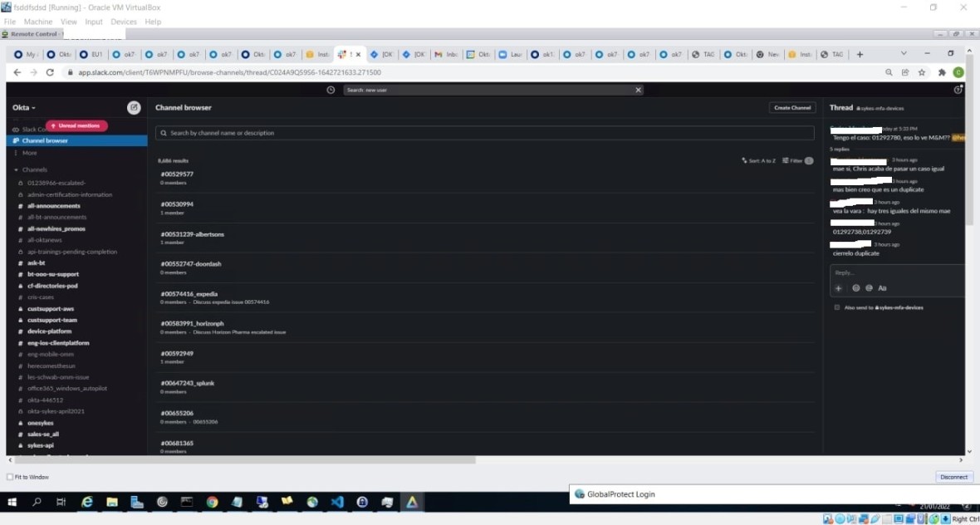Open all-announcements channel in sidebar
The image size is (980, 525).
54,206
